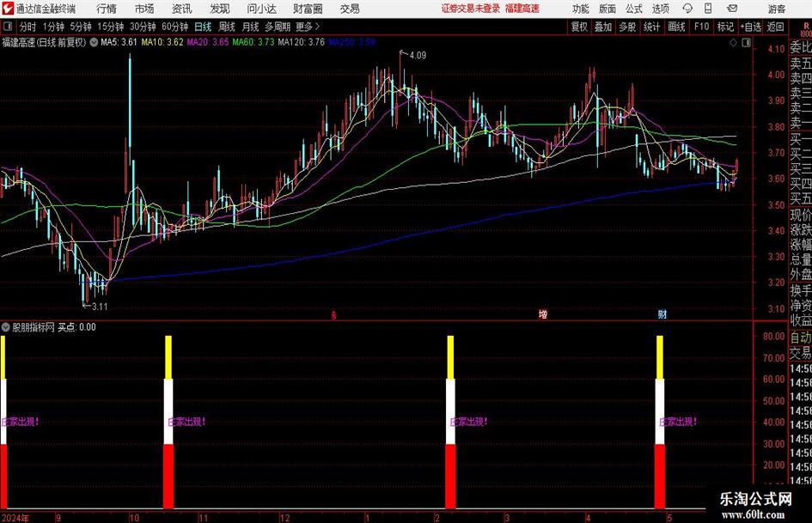Click the 股朋指标网 indicator name

pyautogui.click(x=34, y=326)
